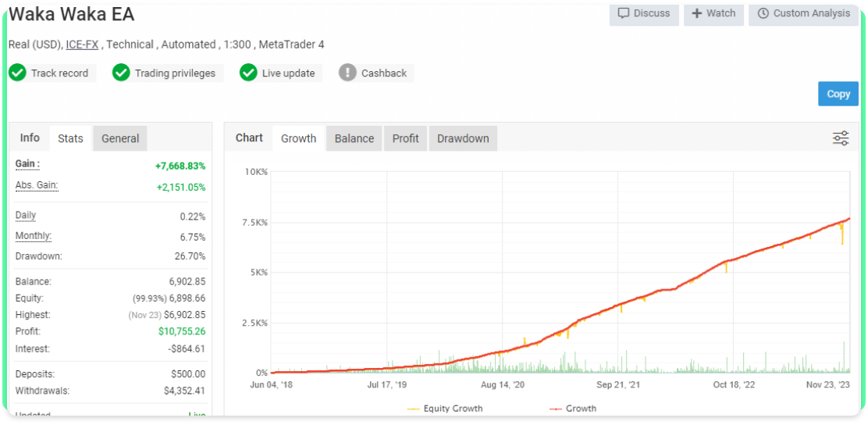Show the Balance chart tab

tap(354, 138)
